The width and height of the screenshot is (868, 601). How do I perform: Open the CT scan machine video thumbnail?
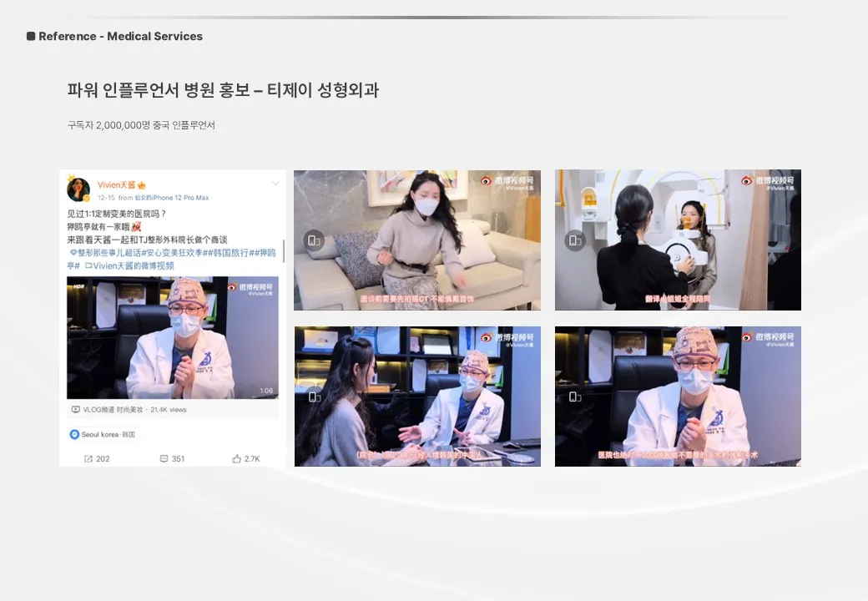[678, 240]
